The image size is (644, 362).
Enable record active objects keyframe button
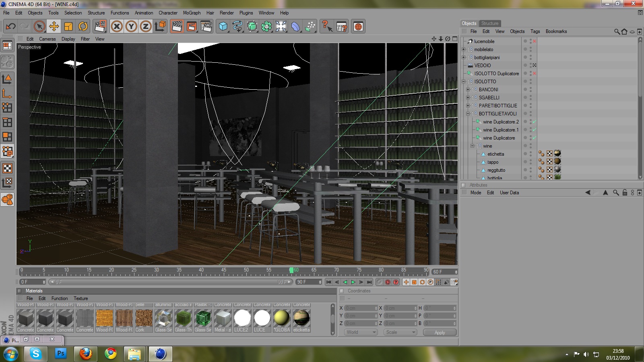(x=388, y=282)
